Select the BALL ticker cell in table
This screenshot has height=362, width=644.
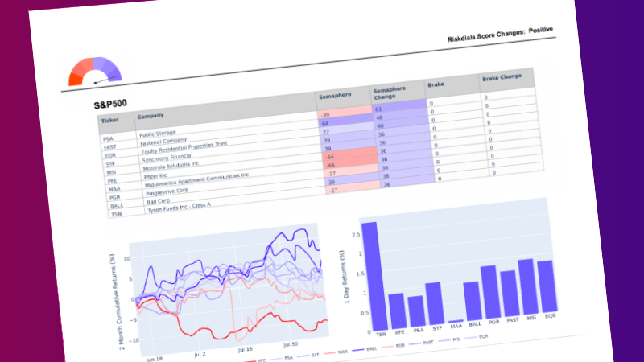[x=117, y=206]
